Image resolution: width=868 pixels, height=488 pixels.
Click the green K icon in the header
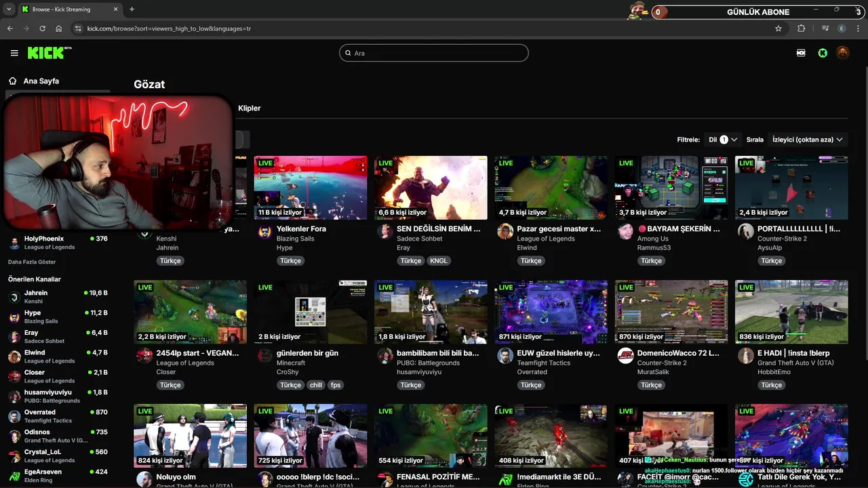click(x=823, y=53)
